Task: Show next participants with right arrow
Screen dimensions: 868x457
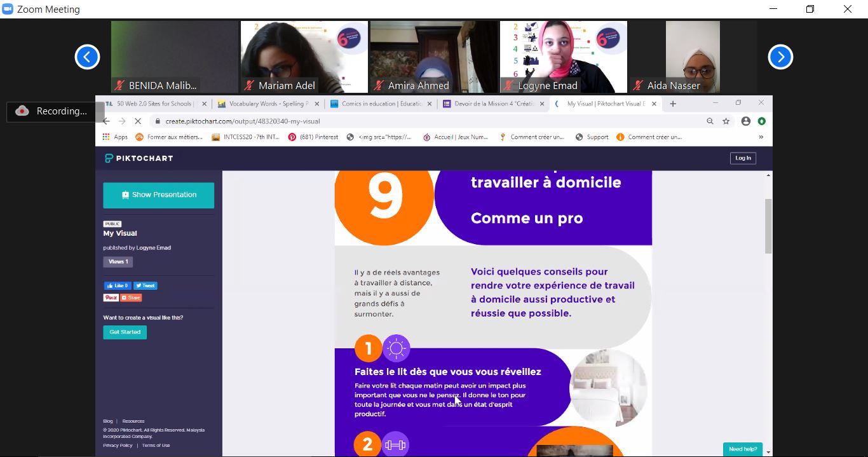Action: click(x=780, y=57)
